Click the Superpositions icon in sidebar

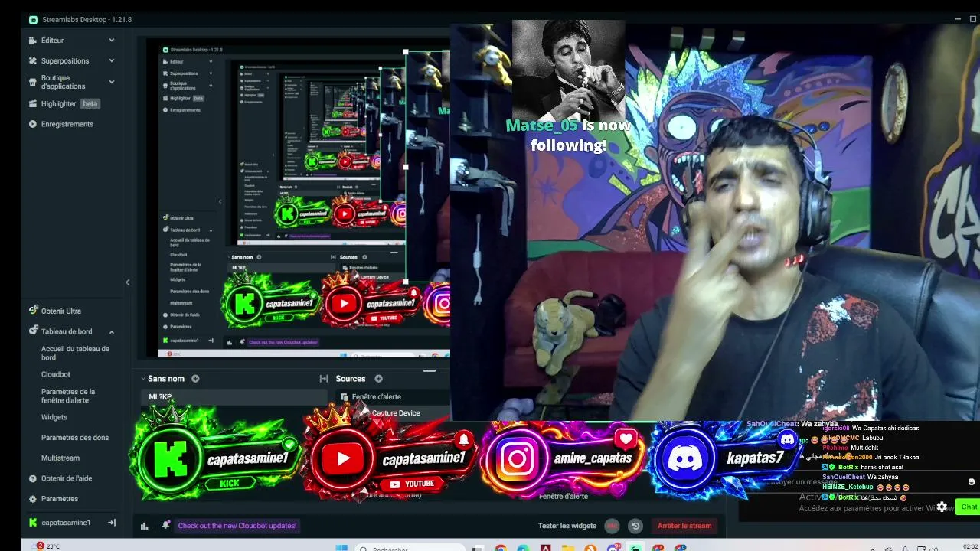click(33, 60)
